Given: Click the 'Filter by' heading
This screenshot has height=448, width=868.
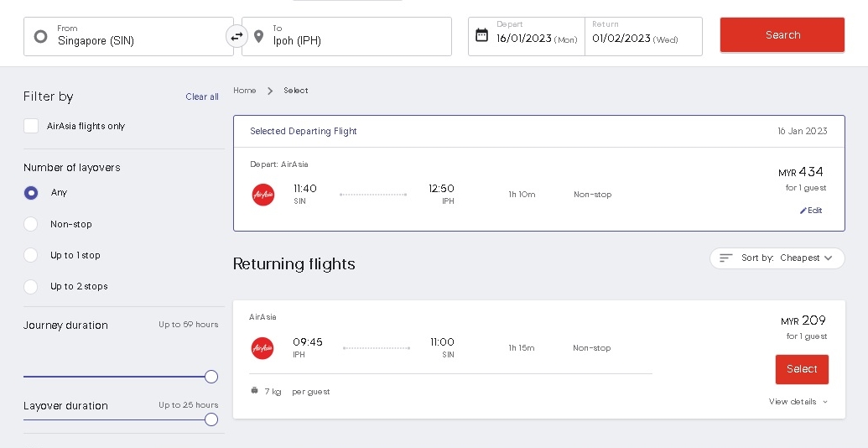Looking at the screenshot, I should (x=48, y=96).
